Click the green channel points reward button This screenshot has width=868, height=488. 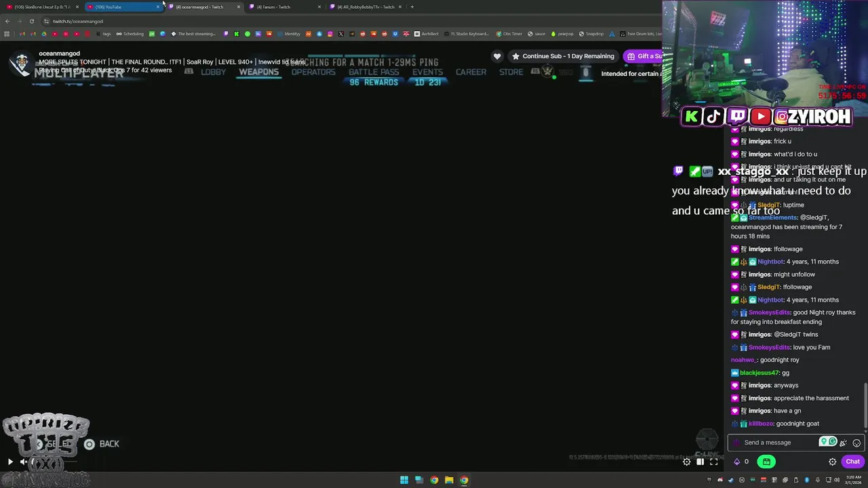(x=766, y=462)
